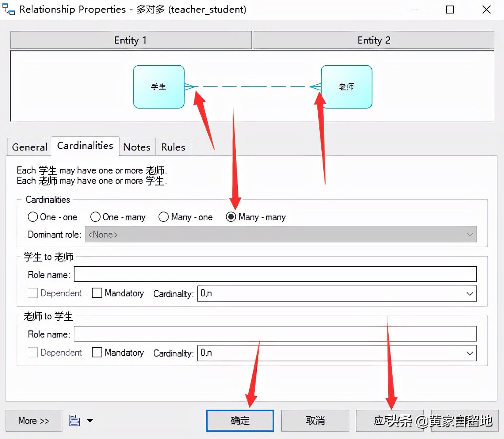This screenshot has width=504, height=439.
Task: Select the 老师 entity shape in the diagram
Action: [346, 87]
